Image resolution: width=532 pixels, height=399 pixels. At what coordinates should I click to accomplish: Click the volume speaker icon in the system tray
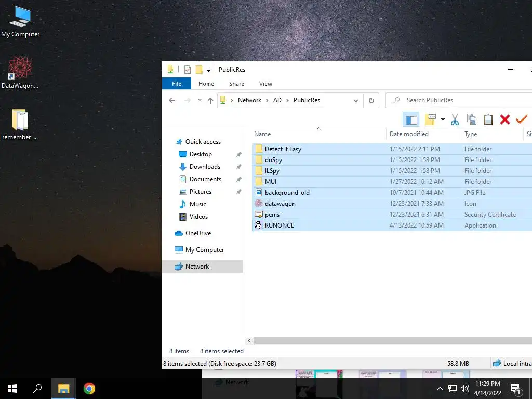[465, 389]
